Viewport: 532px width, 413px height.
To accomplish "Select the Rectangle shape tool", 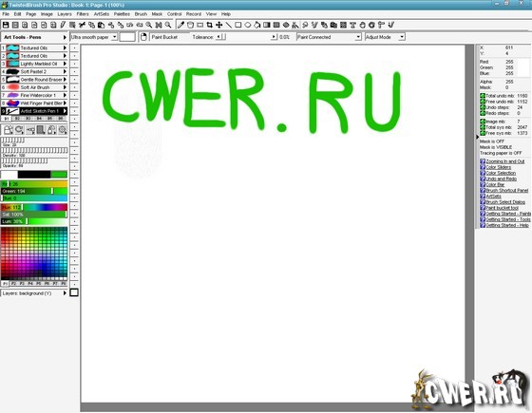I will 238,25.
